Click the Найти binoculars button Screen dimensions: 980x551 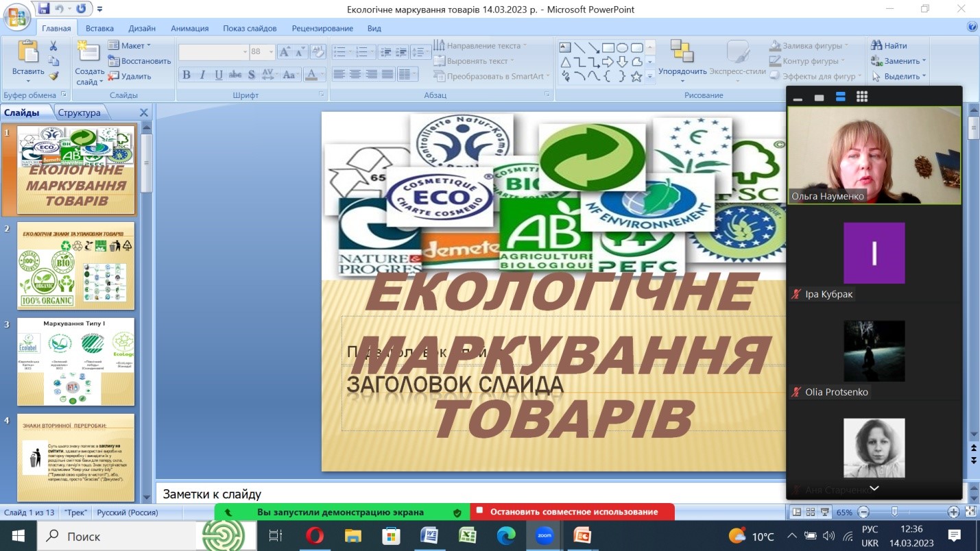pyautogui.click(x=890, y=46)
